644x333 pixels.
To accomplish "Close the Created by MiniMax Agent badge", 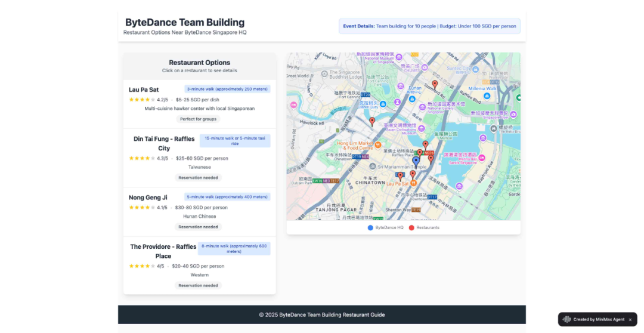I will click(x=630, y=319).
